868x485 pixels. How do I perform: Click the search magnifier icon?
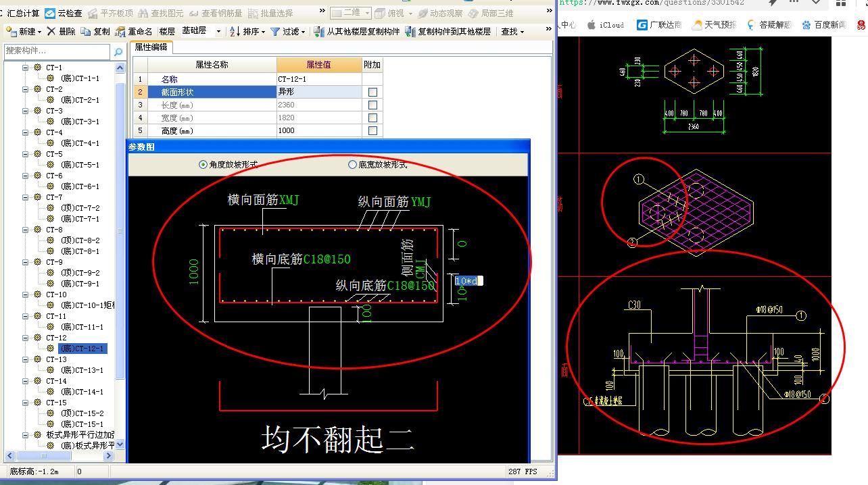click(x=118, y=51)
